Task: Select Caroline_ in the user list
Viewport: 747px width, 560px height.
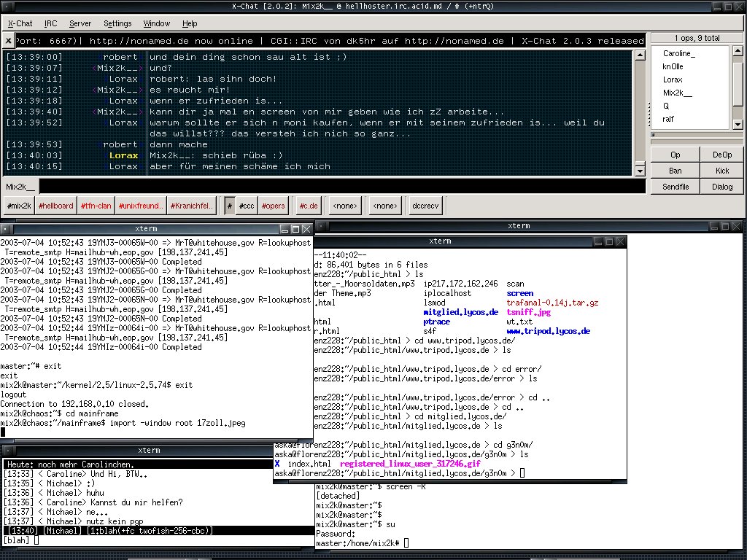Action: (x=678, y=53)
